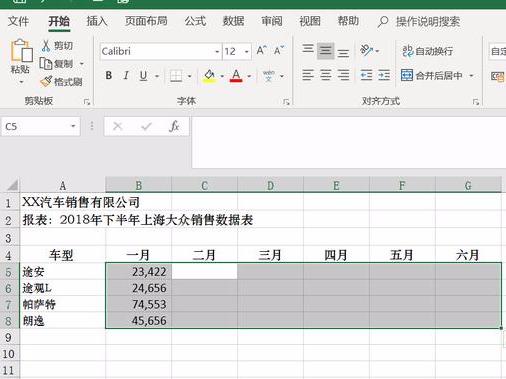Select column B header
The image size is (506, 379).
coord(138,185)
